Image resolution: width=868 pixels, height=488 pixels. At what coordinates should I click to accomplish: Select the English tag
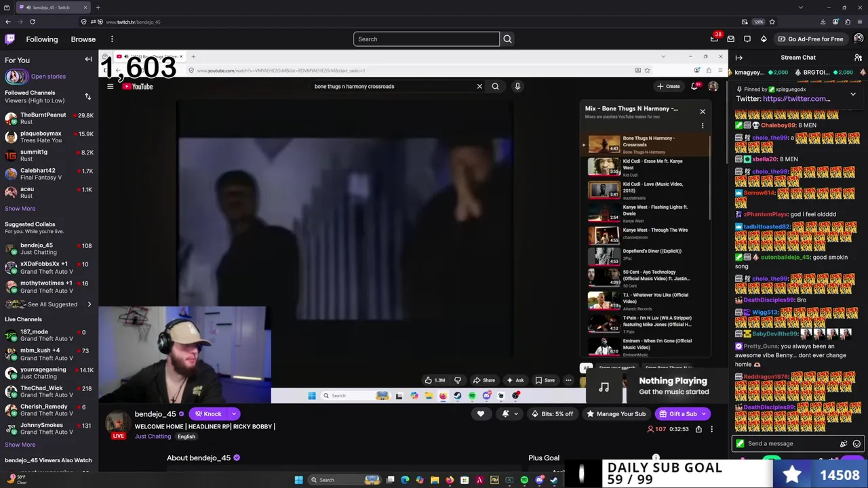click(186, 436)
